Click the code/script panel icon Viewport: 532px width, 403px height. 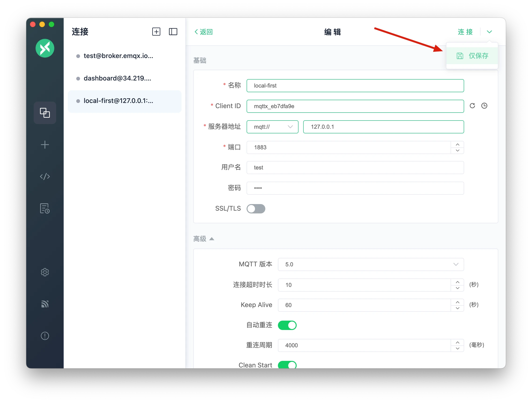(x=45, y=176)
